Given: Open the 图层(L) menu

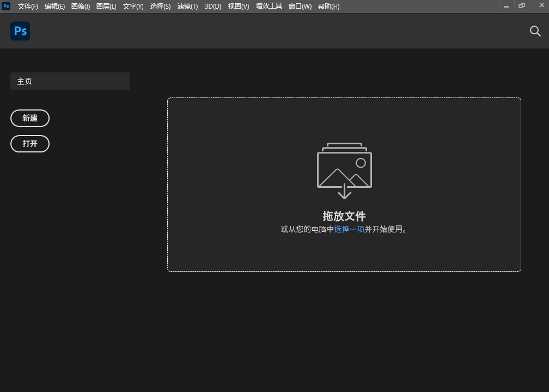Looking at the screenshot, I should pyautogui.click(x=106, y=6).
